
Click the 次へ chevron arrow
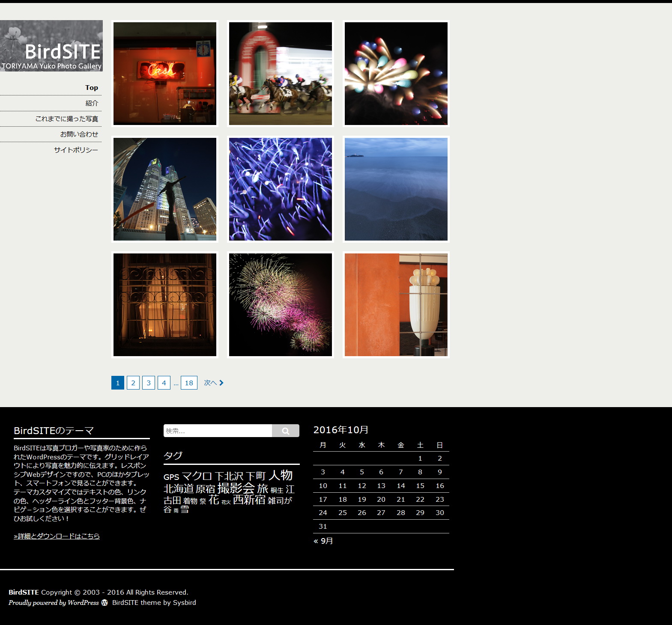click(221, 383)
